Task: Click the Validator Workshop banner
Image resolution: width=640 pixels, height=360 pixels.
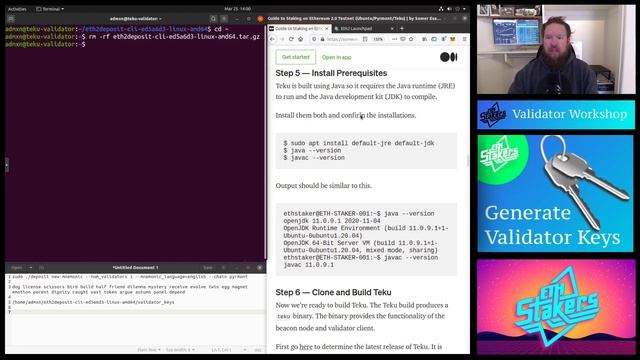Action: [x=556, y=115]
